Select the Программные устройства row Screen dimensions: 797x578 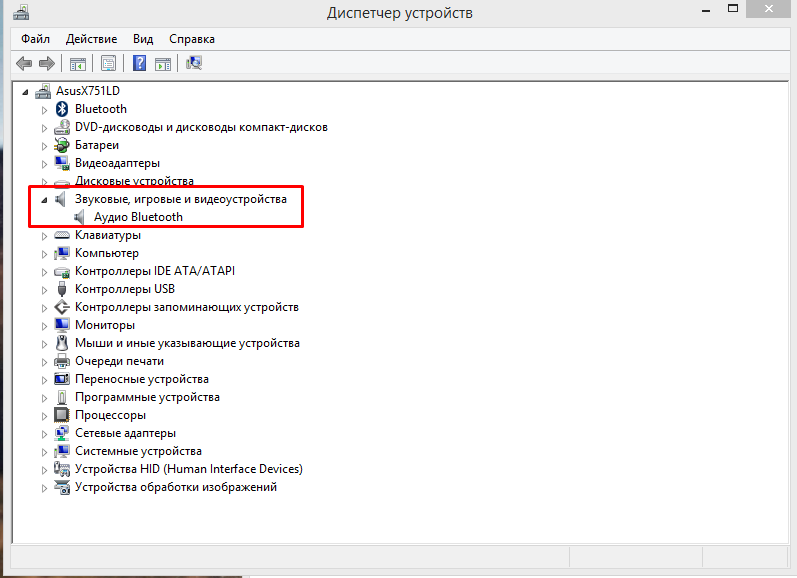point(147,398)
